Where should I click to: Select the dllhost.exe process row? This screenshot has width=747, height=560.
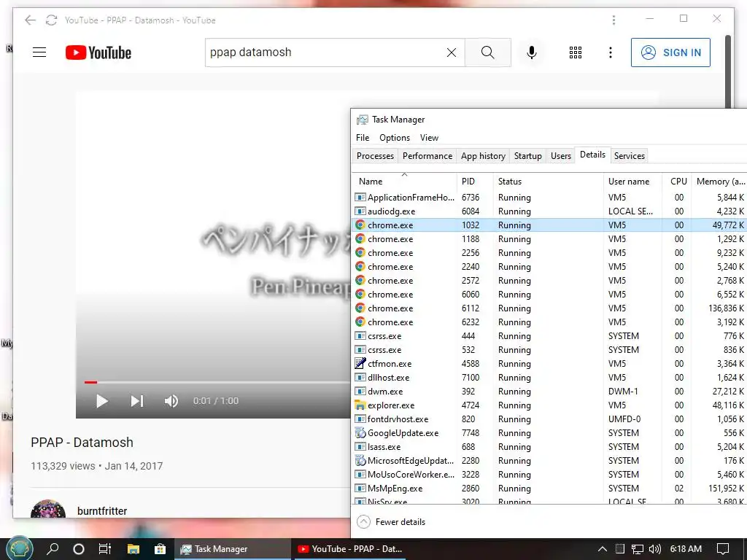click(549, 378)
